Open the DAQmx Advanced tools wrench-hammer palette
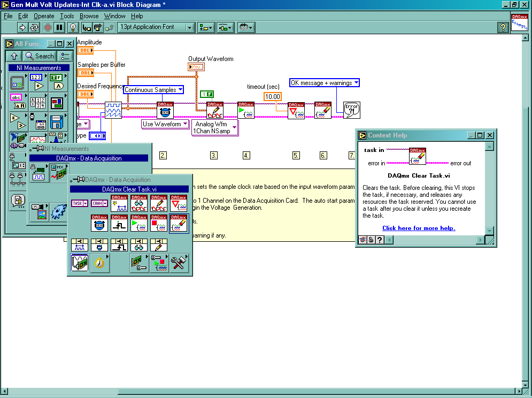 (179, 263)
